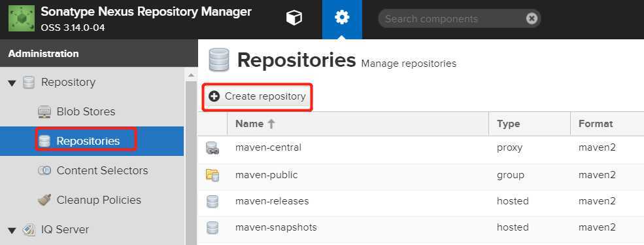Click the Content Selectors icon
This screenshot has height=245, width=644.
coord(44,170)
